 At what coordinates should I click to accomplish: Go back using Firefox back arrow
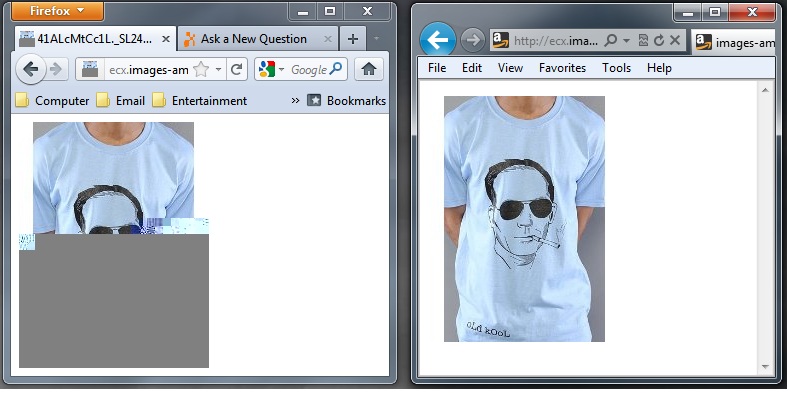31,69
